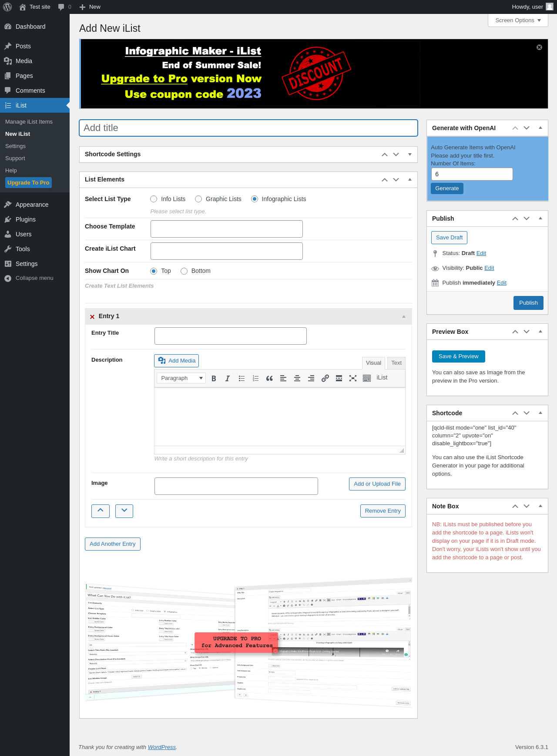
Task: Switch to the Visual editor tab
Action: pyautogui.click(x=373, y=363)
